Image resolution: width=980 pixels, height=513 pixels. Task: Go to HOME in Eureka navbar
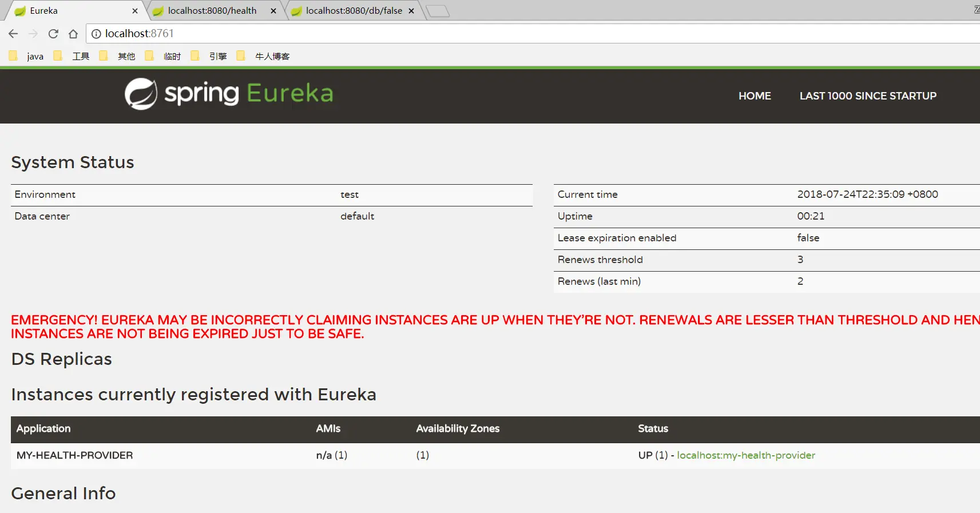(755, 96)
